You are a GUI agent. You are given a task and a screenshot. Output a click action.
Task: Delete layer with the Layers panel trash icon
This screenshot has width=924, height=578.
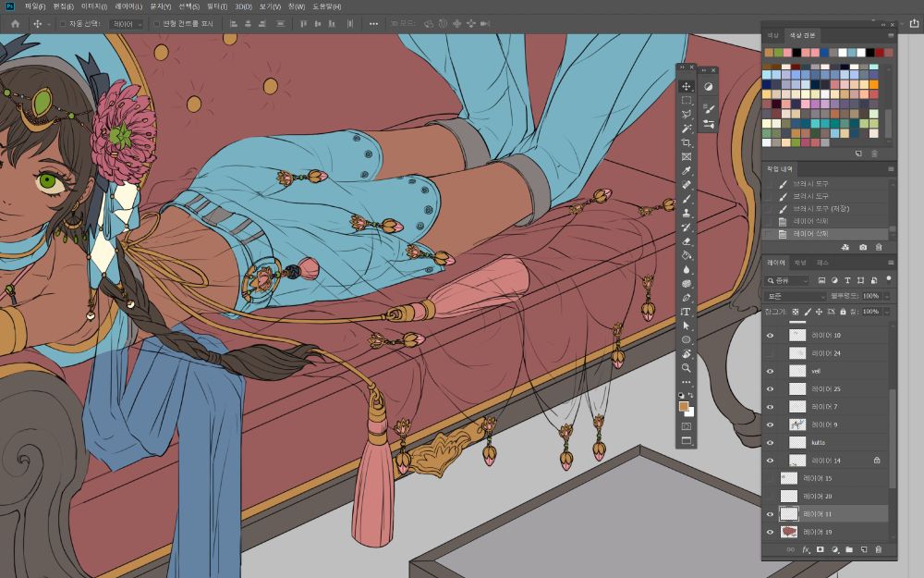tap(878, 549)
